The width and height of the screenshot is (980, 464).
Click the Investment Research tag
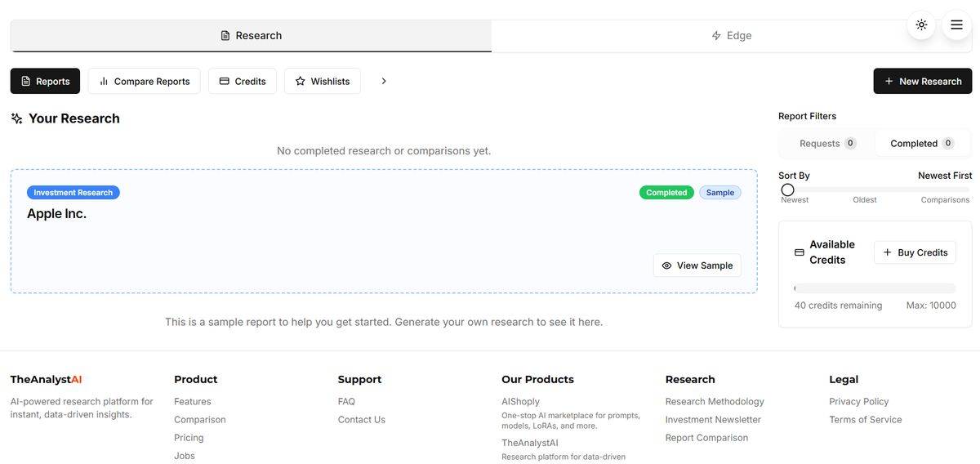point(73,193)
